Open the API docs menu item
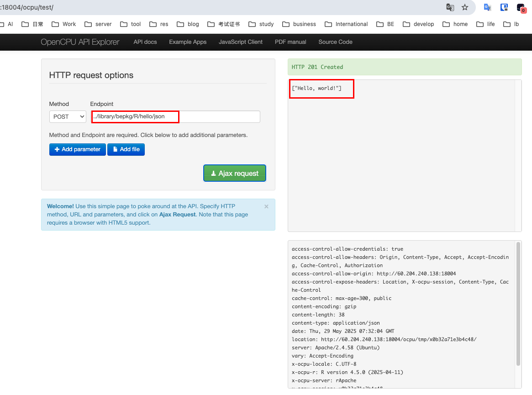Image resolution: width=532 pixels, height=395 pixels. click(145, 42)
